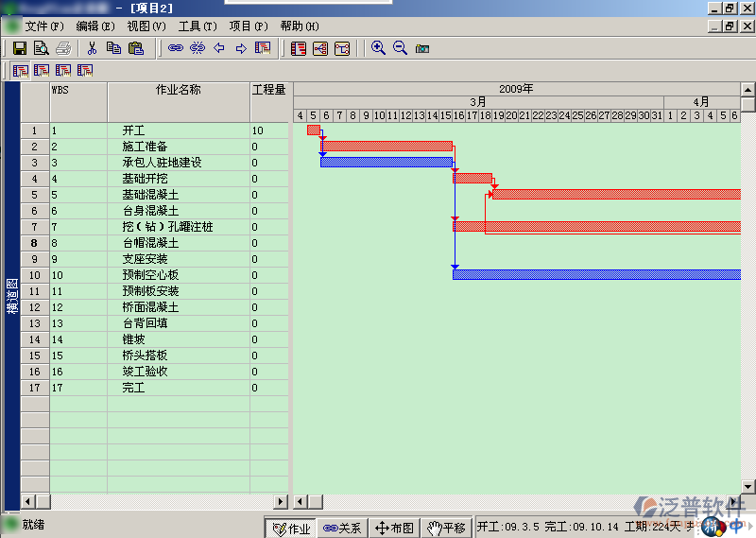756x538 pixels.
Task: Open Print Preview from the toolbar
Action: [x=42, y=48]
